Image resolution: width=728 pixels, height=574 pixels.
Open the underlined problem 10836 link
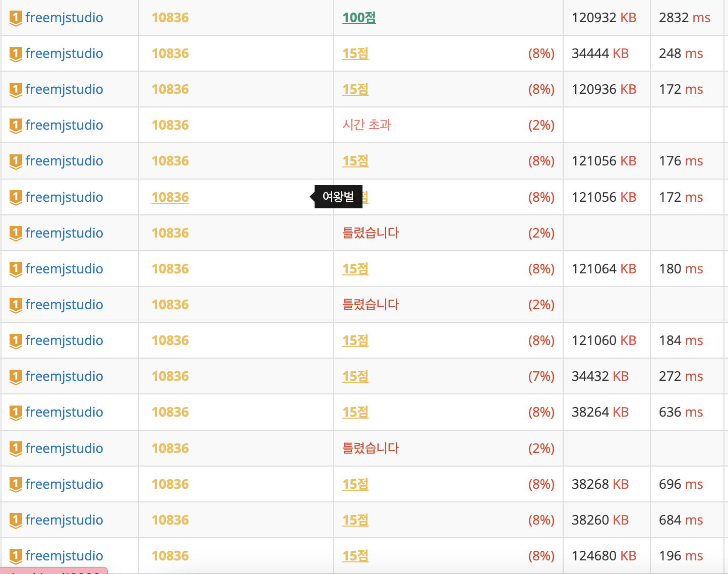tap(170, 197)
